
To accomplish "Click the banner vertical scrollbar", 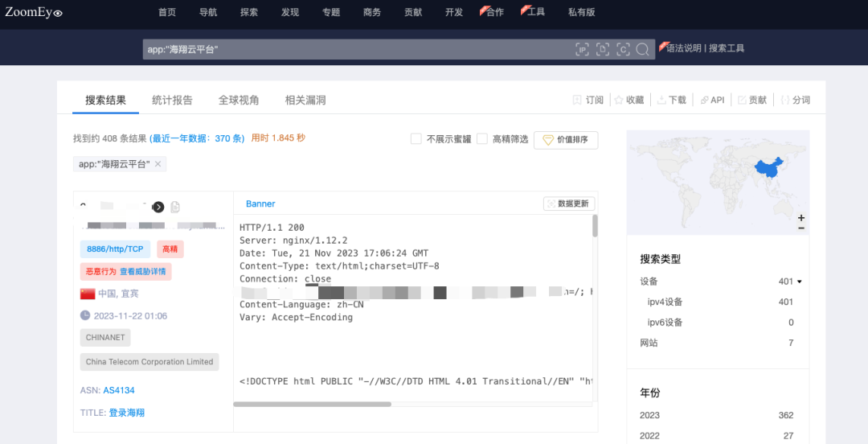I will pos(595,225).
